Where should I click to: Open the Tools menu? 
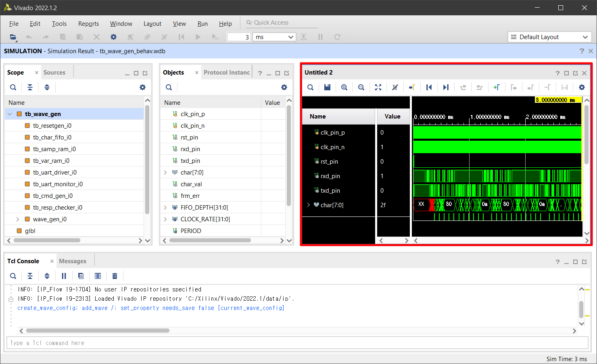tap(59, 24)
